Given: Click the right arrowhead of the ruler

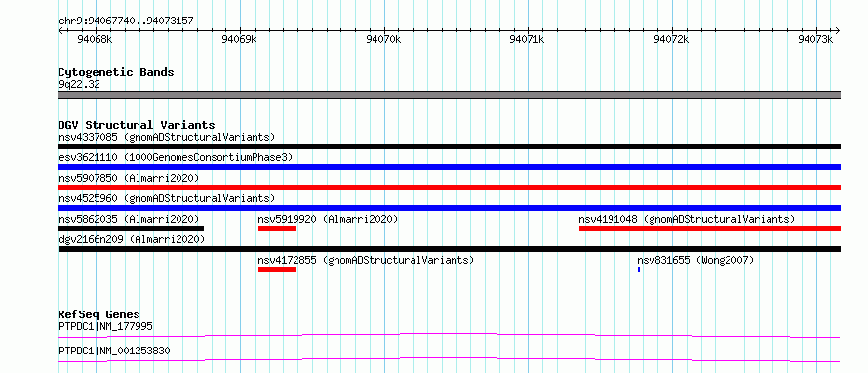Looking at the screenshot, I should point(838,30).
